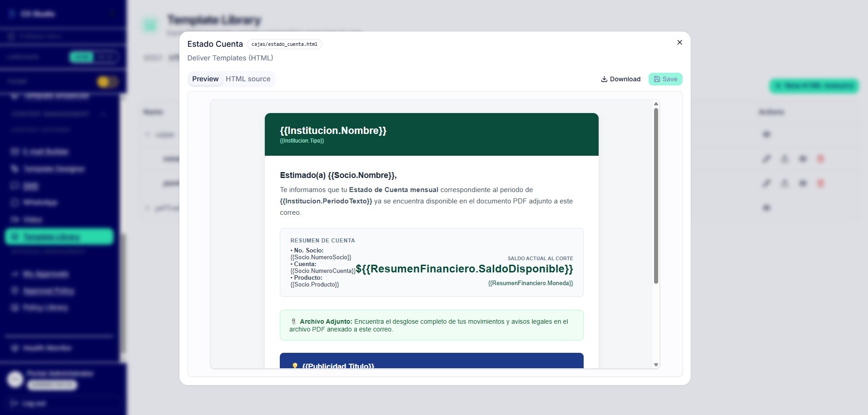Click the eye icon in the top folder row

coord(766,134)
